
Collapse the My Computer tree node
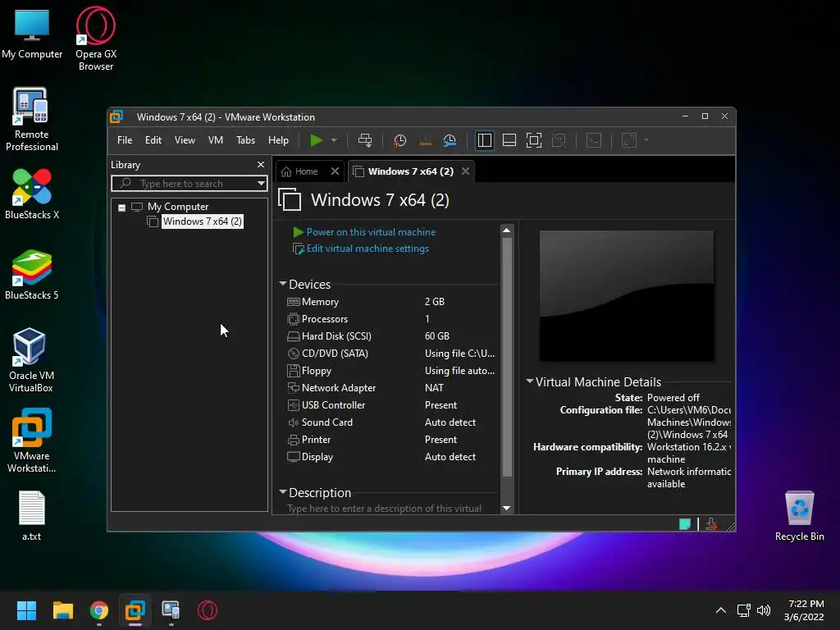point(121,208)
